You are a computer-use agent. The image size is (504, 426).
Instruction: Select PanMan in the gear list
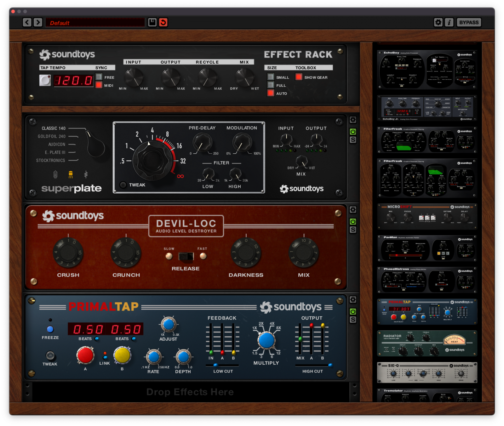(x=427, y=248)
